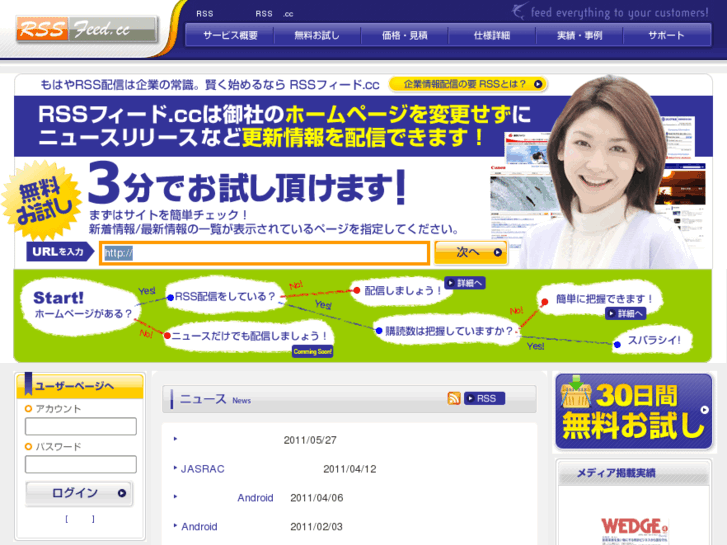Click the スバラシイ! bubble
Screen dimensions: 727x545
[653, 340]
